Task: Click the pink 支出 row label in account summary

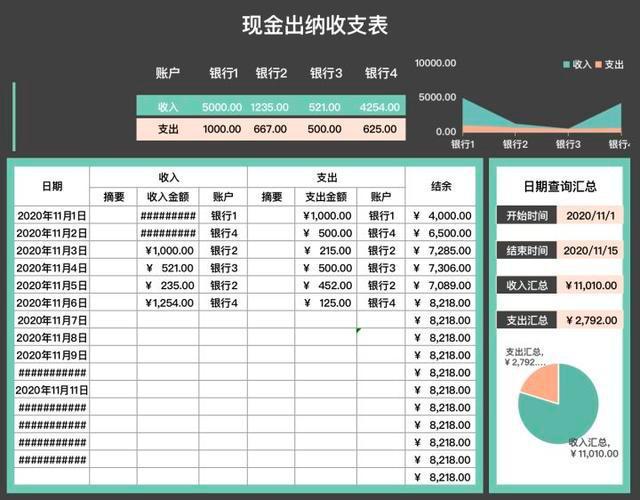Action: pyautogui.click(x=168, y=129)
